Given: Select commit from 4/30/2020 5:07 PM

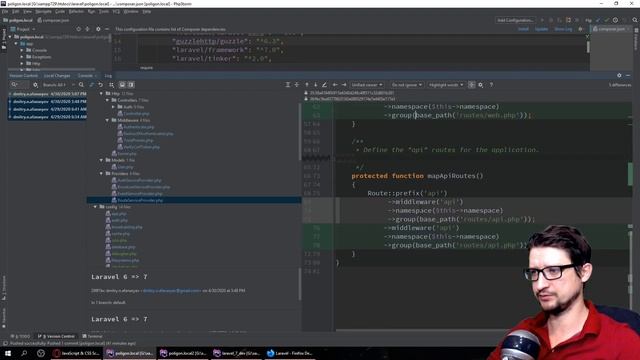Looking at the screenshot, I should click(x=47, y=94).
